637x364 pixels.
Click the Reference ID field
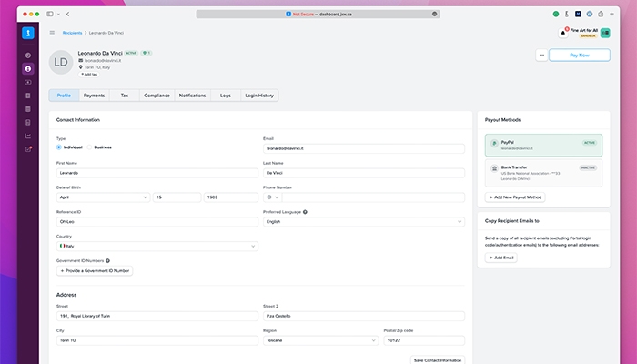point(157,222)
